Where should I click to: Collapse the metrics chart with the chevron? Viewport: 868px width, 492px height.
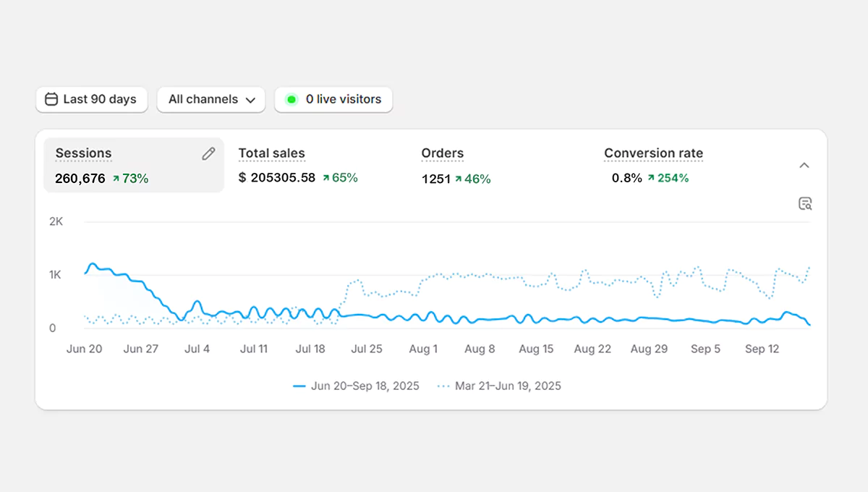tap(804, 166)
